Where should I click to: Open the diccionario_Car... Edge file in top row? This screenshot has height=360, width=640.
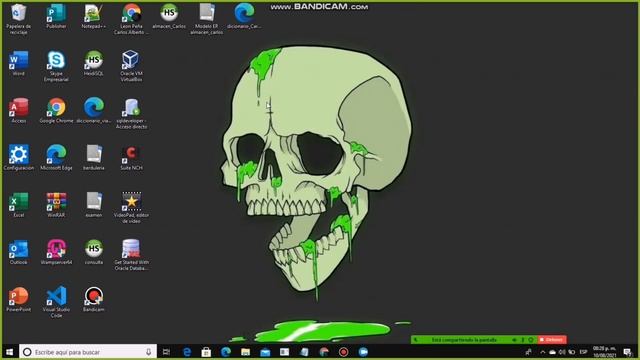click(244, 16)
